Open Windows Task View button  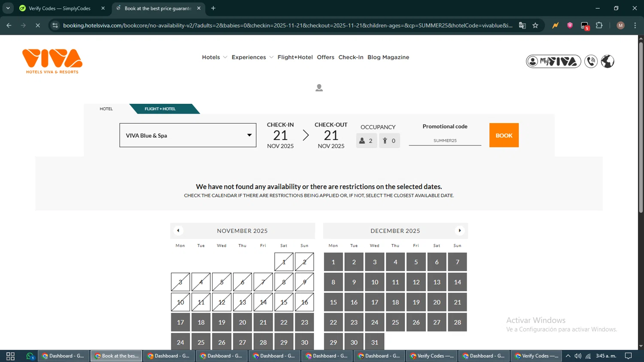10,356
